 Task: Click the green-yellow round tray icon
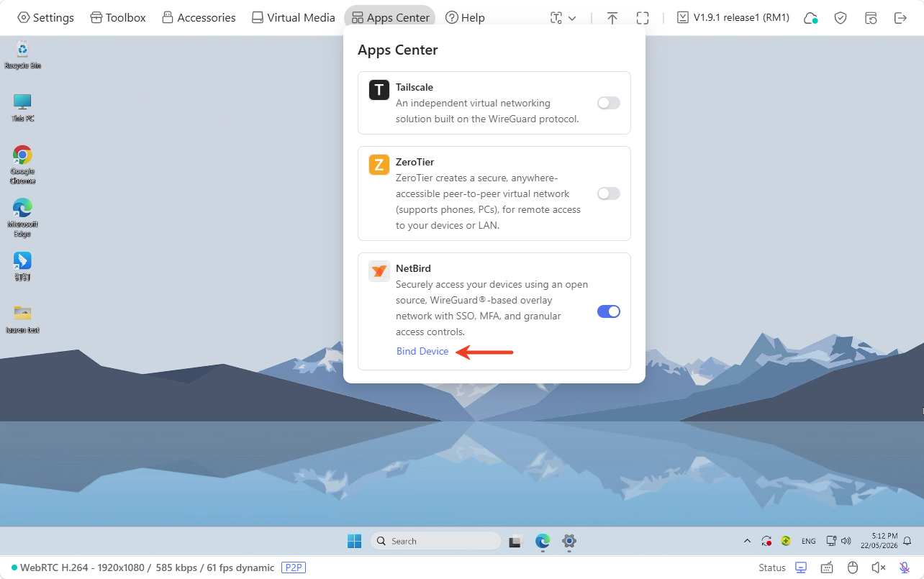787,541
